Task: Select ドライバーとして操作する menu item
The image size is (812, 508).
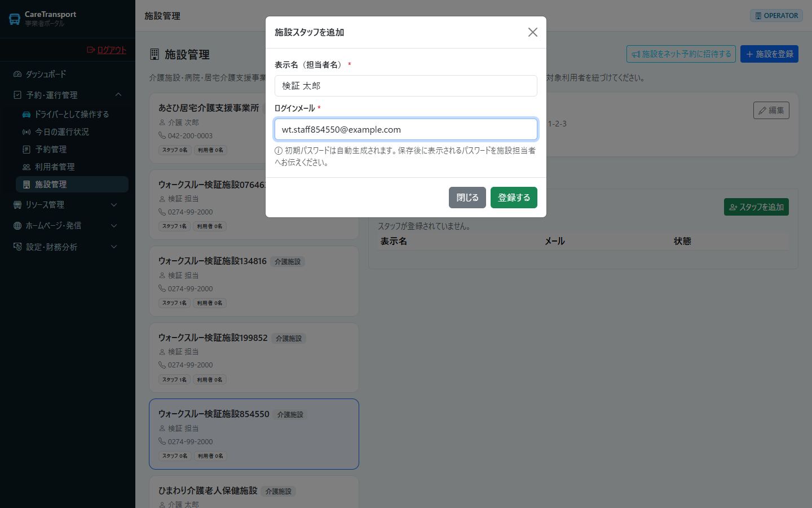Action: 72,114
